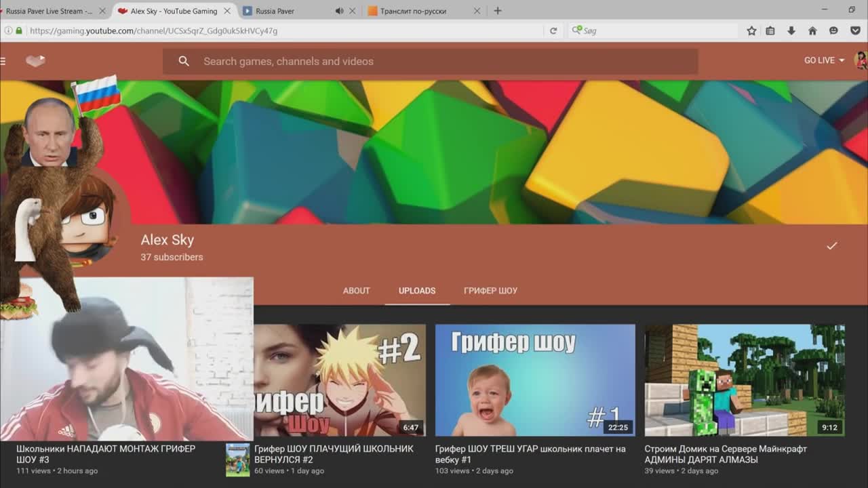This screenshot has width=868, height=488.
Task: Open the hamburger menu beside the logo
Action: click(3, 61)
